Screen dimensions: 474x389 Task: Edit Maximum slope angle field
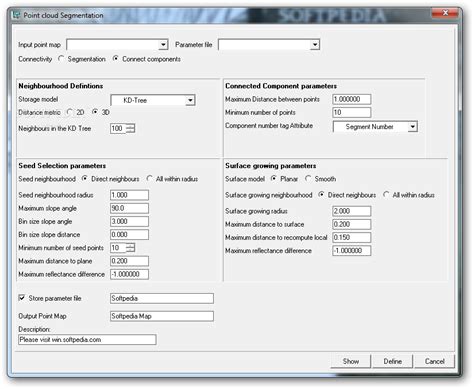pos(129,208)
